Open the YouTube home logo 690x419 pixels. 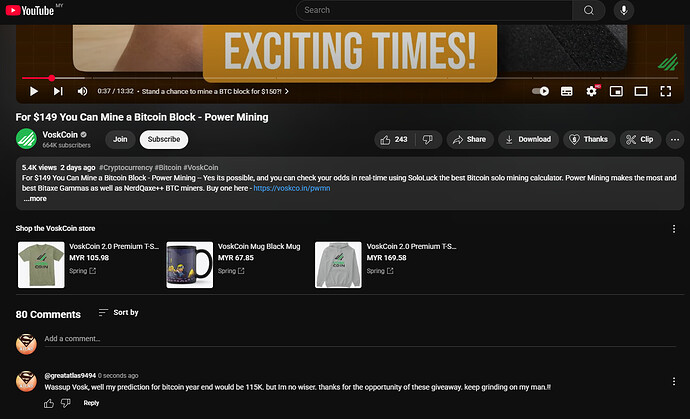30,10
